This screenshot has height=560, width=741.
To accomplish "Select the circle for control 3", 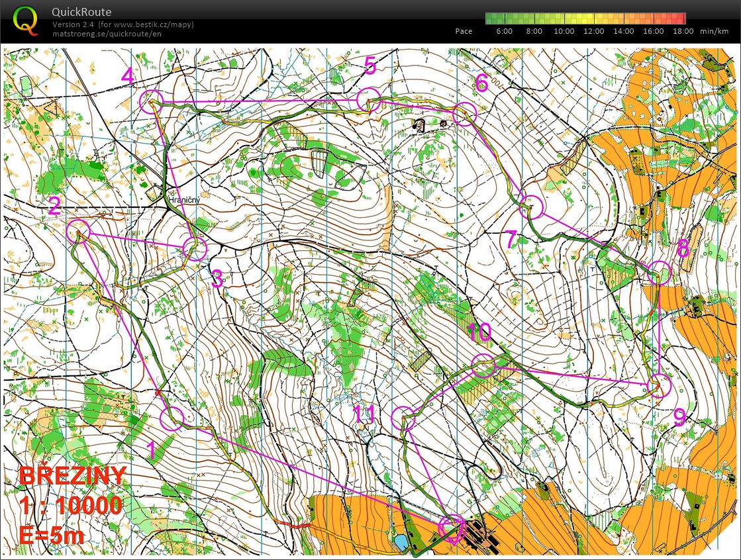I will 195,249.
